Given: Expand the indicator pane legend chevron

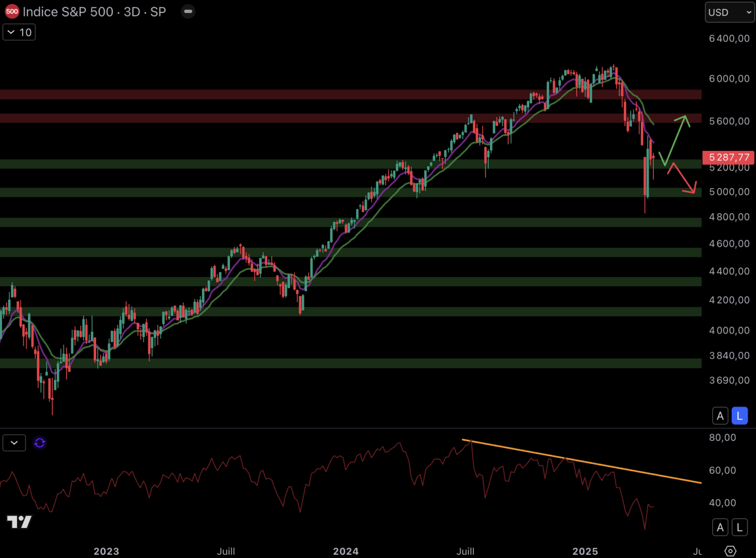Looking at the screenshot, I should [14, 443].
